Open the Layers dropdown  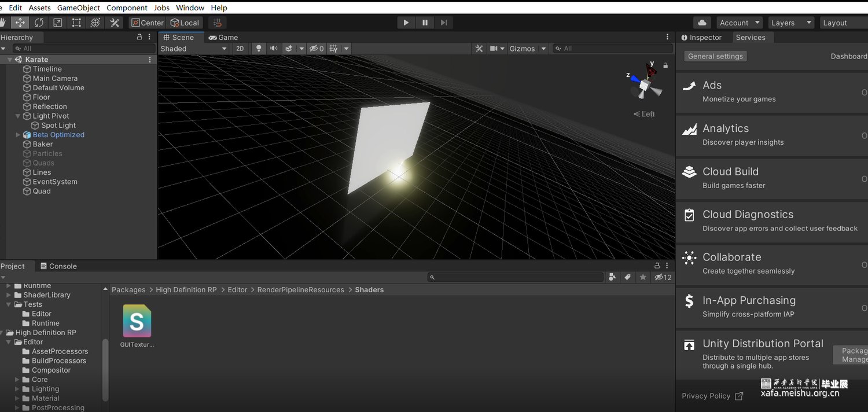(x=790, y=23)
